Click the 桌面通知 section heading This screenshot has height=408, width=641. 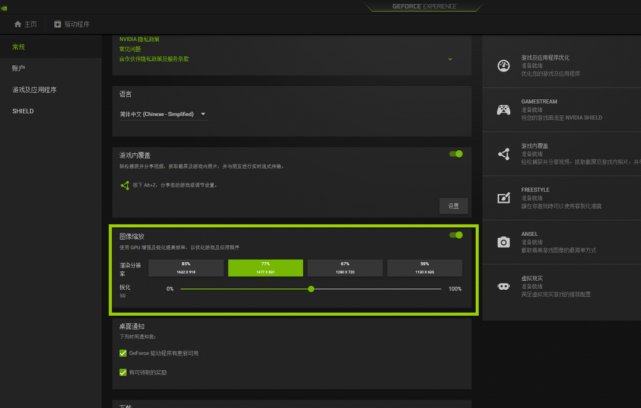click(132, 326)
